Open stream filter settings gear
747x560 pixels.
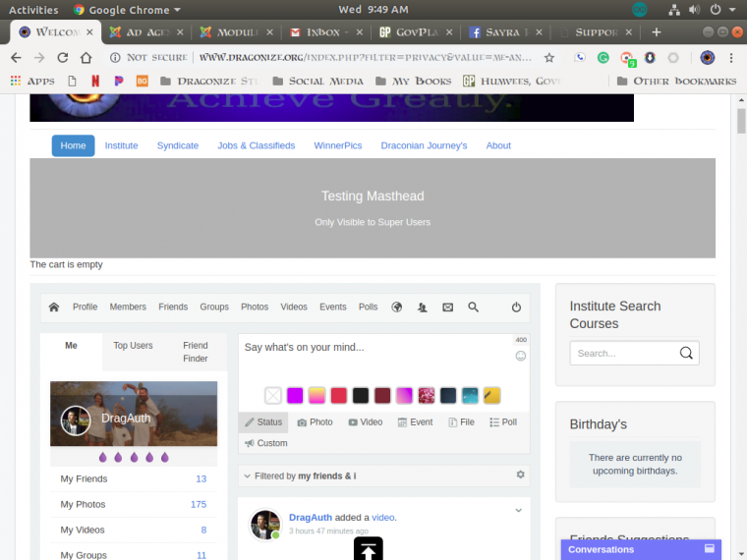pyautogui.click(x=521, y=475)
